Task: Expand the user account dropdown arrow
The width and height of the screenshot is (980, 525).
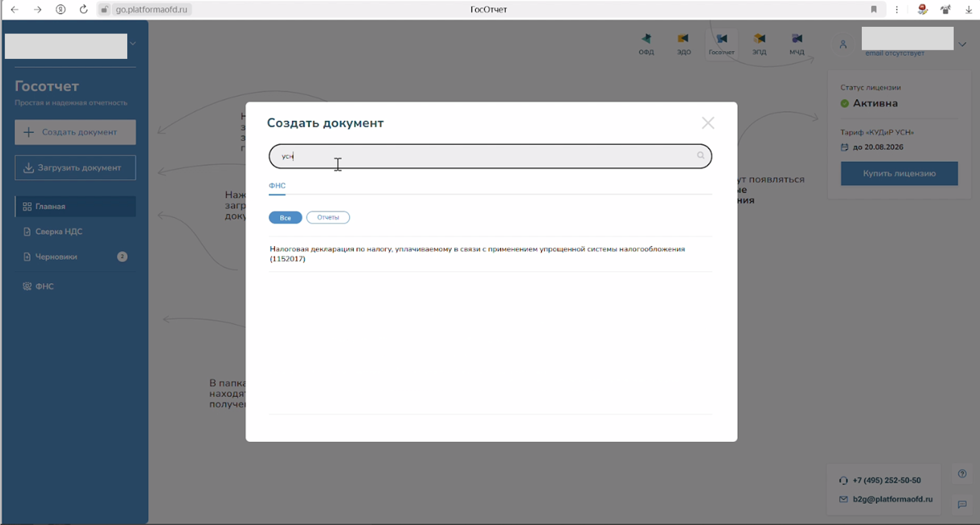Action: [x=962, y=45]
